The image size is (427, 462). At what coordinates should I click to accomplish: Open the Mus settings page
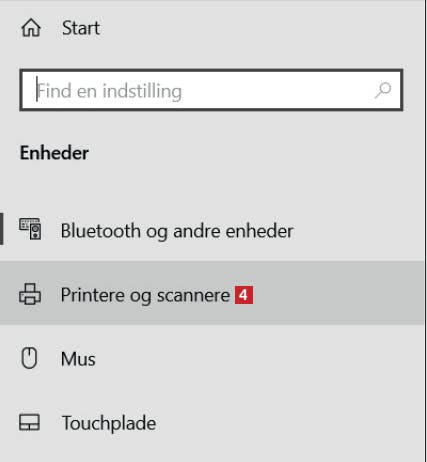78,359
